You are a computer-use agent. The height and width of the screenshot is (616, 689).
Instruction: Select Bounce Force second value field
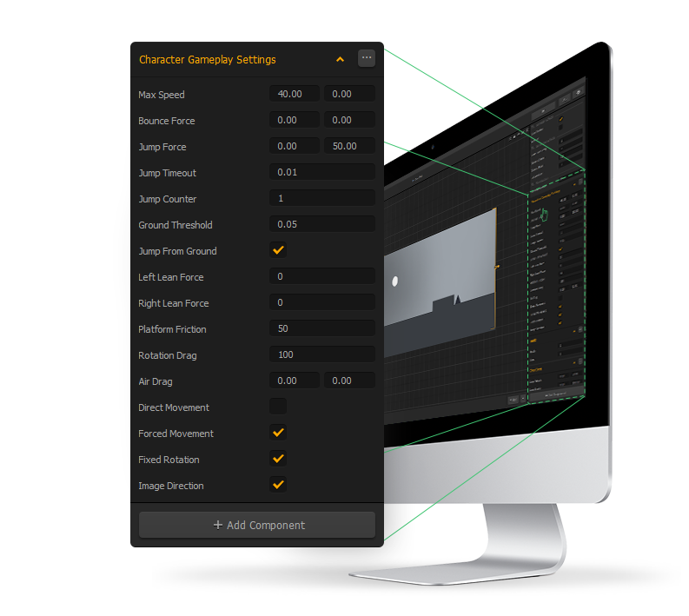(x=350, y=120)
